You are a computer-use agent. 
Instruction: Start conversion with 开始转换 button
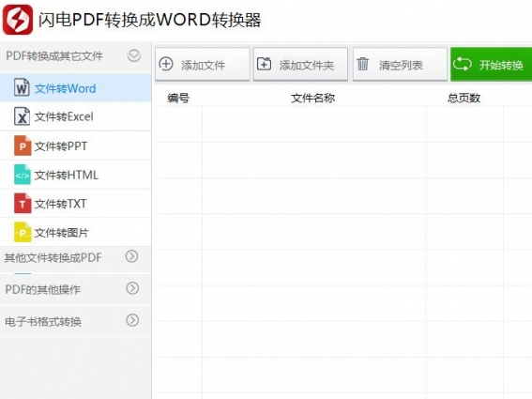492,64
